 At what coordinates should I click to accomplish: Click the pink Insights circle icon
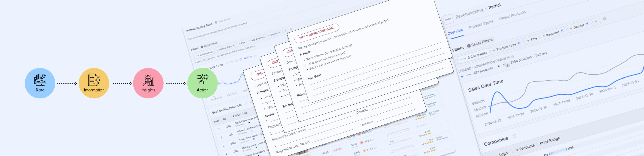tap(148, 83)
